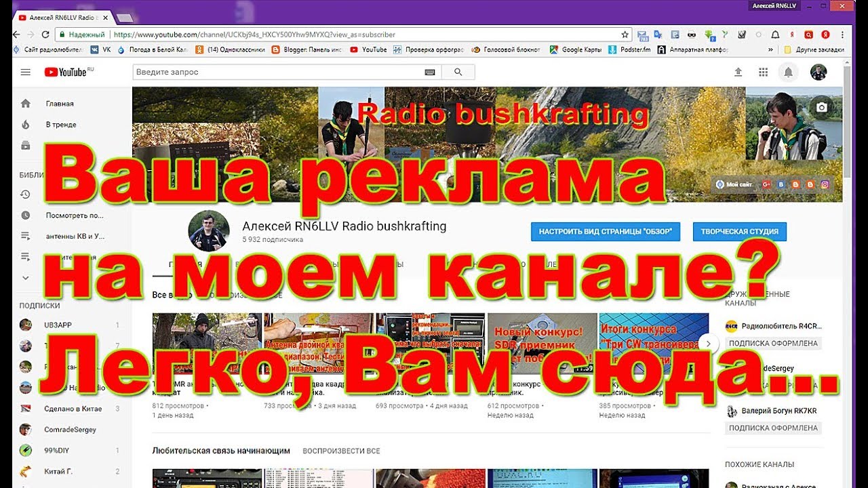This screenshot has width=868, height=488.
Task: Click the channel profile picture
Action: click(208, 231)
